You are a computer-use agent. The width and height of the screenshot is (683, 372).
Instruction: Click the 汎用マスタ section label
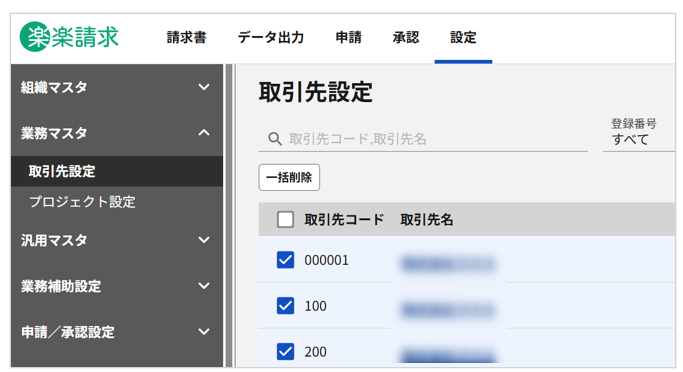[x=54, y=240]
